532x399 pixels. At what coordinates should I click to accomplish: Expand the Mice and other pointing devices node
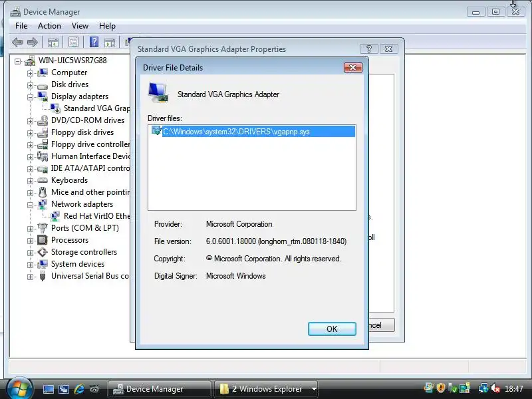(x=30, y=193)
